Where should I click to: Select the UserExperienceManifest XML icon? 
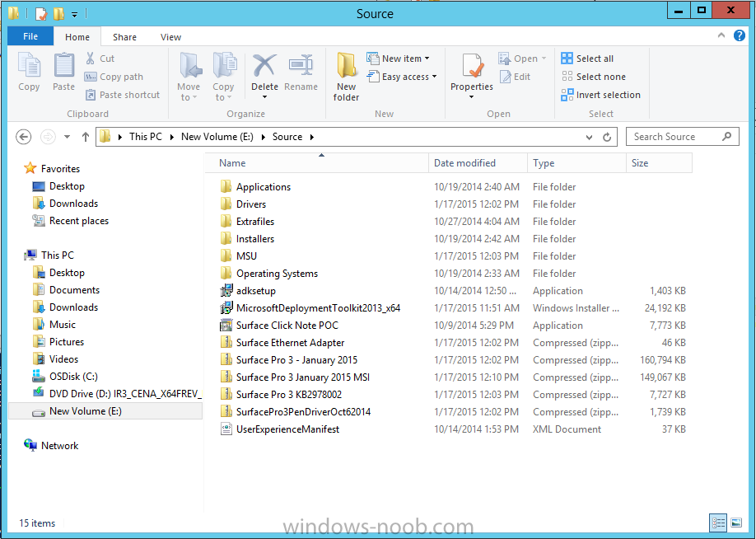pyautogui.click(x=226, y=429)
